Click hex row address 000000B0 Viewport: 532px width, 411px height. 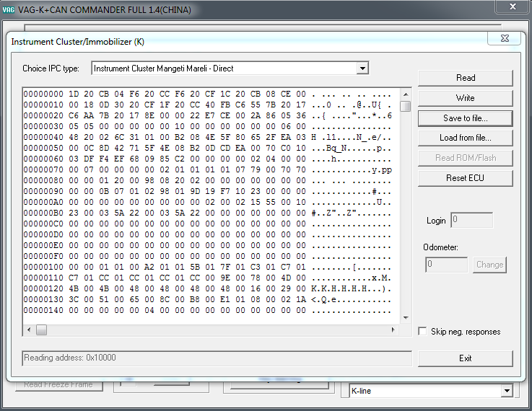(43, 213)
